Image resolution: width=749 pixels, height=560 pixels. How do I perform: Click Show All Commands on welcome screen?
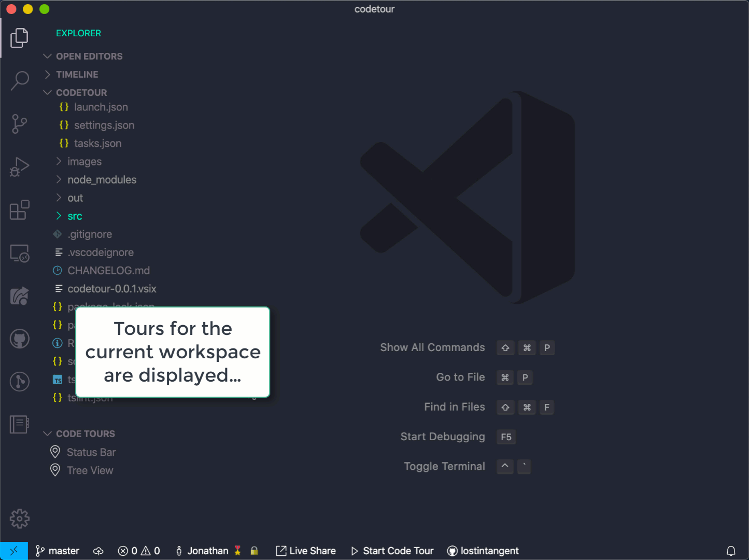coord(432,347)
